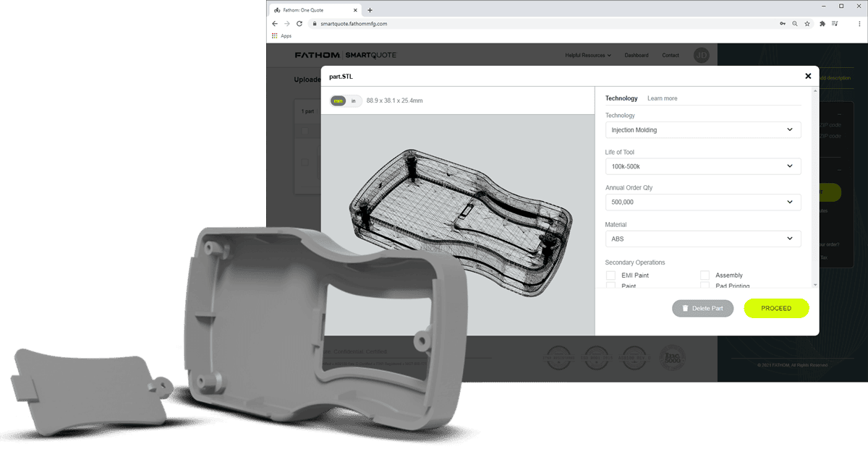
Task: Click the Fathom SmartQuote logo
Action: pos(345,55)
